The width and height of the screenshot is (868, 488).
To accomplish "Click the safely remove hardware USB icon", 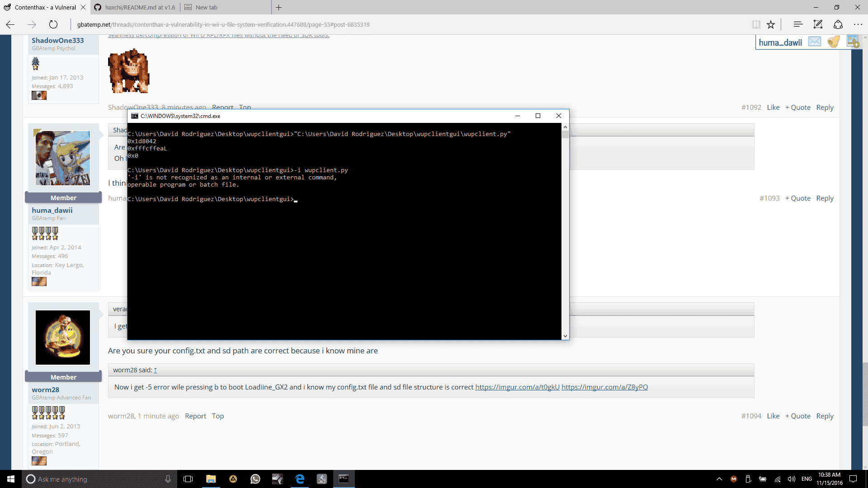I will point(748,479).
